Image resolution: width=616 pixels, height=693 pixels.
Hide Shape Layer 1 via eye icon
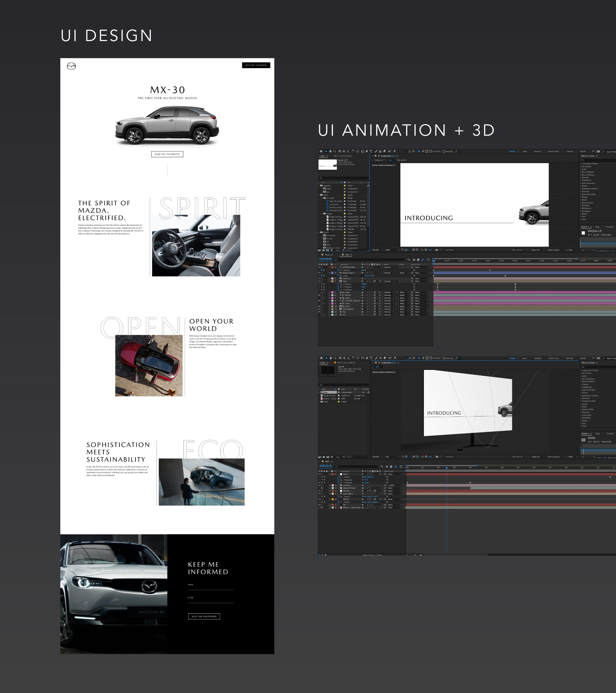319,273
